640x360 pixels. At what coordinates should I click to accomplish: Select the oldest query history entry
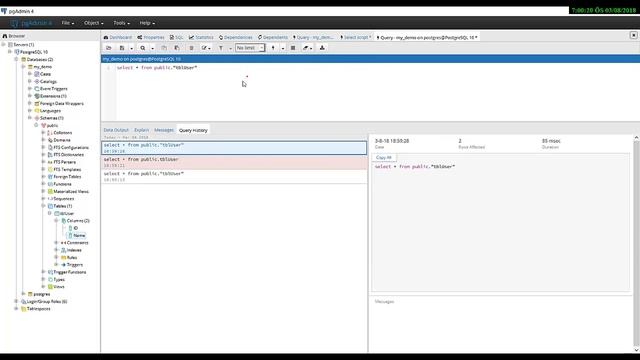234,176
